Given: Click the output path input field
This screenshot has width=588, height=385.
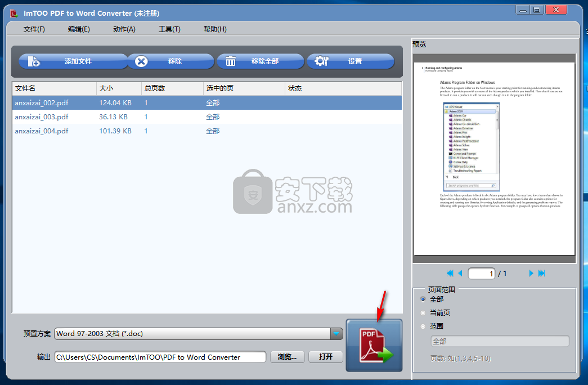Looking at the screenshot, I should coord(160,357).
